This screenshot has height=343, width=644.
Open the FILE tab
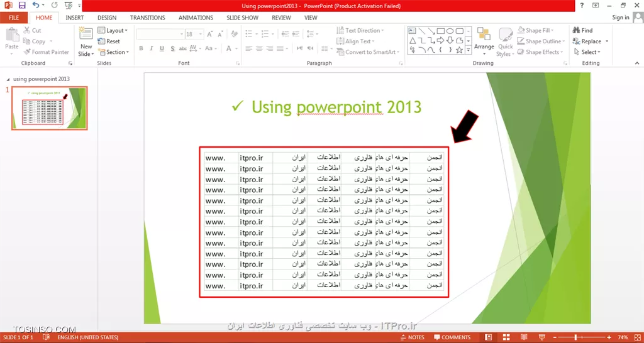point(14,18)
